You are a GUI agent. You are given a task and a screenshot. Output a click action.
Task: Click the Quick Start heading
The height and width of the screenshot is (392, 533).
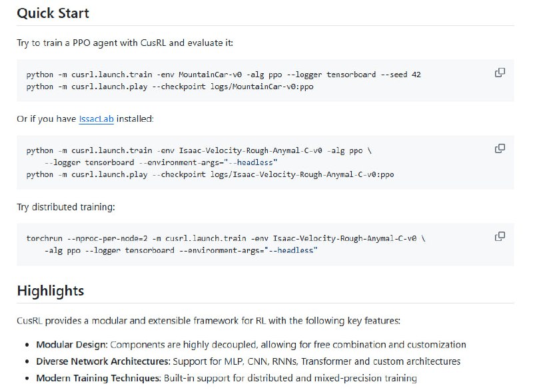(x=53, y=13)
